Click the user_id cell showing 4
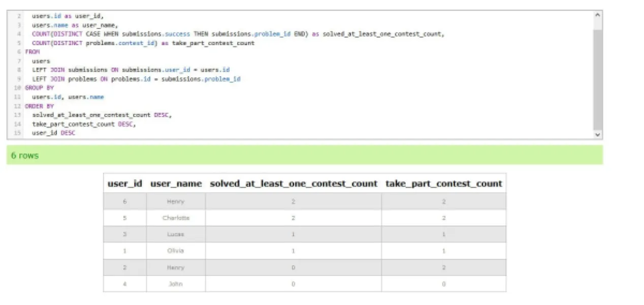 coord(125,284)
